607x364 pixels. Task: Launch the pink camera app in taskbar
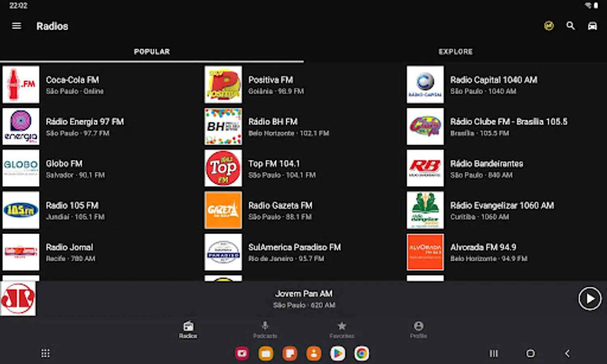[242, 353]
